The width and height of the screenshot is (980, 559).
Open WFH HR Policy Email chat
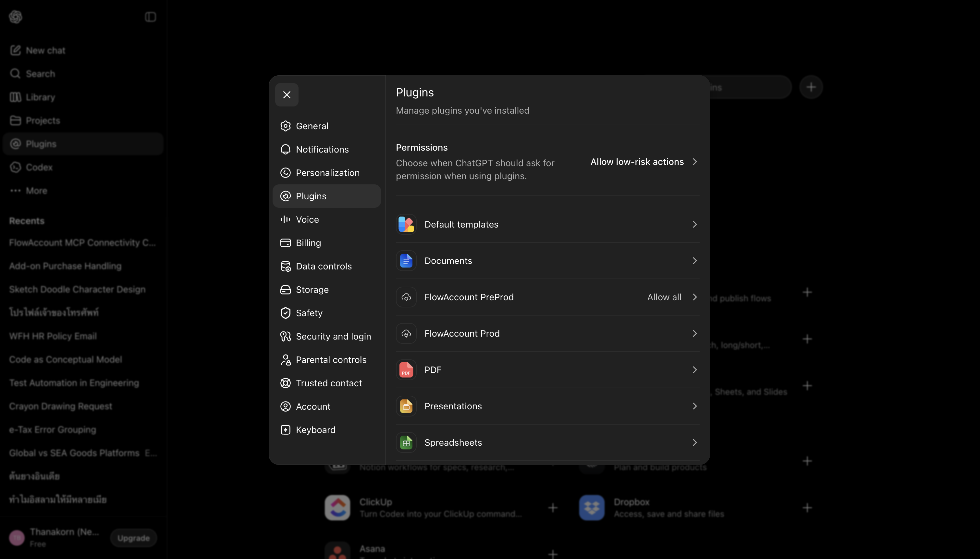tap(83, 336)
